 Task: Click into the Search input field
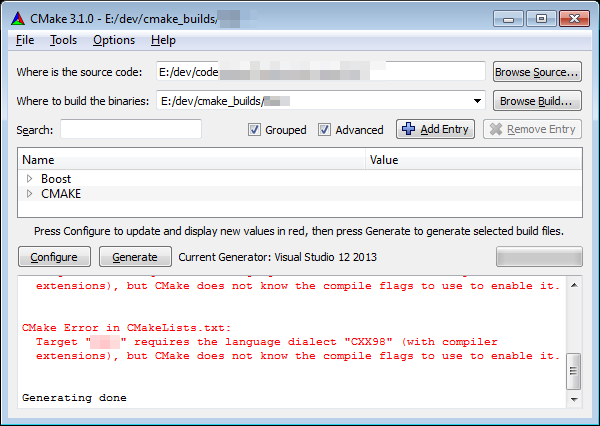pyautogui.click(x=131, y=129)
